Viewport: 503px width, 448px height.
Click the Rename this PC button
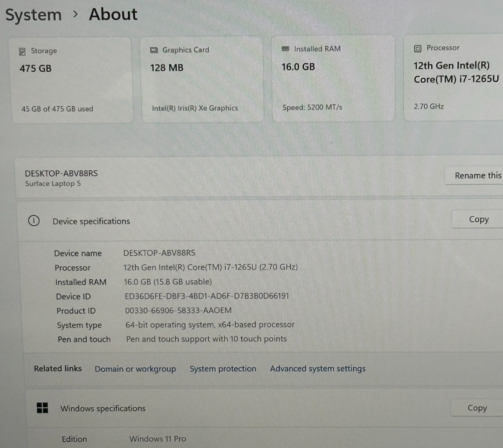tap(474, 175)
